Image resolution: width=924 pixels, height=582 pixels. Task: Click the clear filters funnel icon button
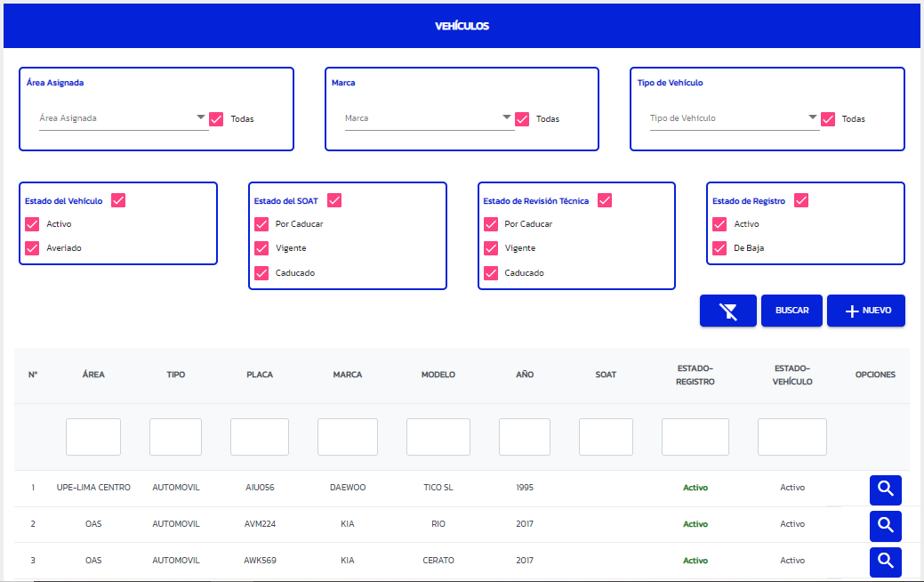727,311
